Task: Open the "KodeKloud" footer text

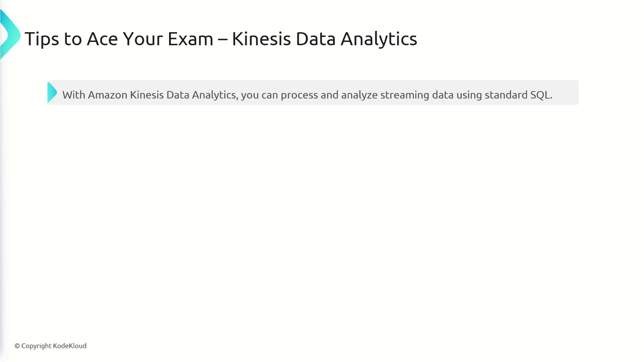Action: [70, 346]
